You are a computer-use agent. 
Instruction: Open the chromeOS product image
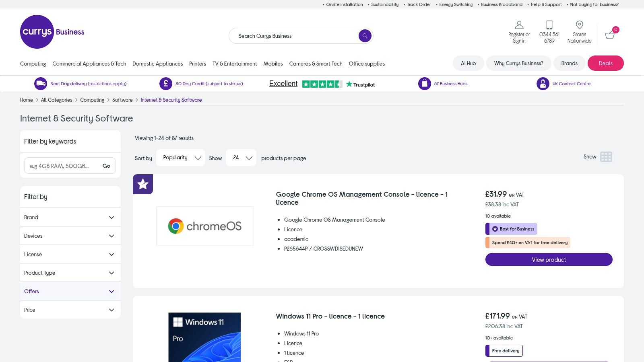click(x=205, y=226)
